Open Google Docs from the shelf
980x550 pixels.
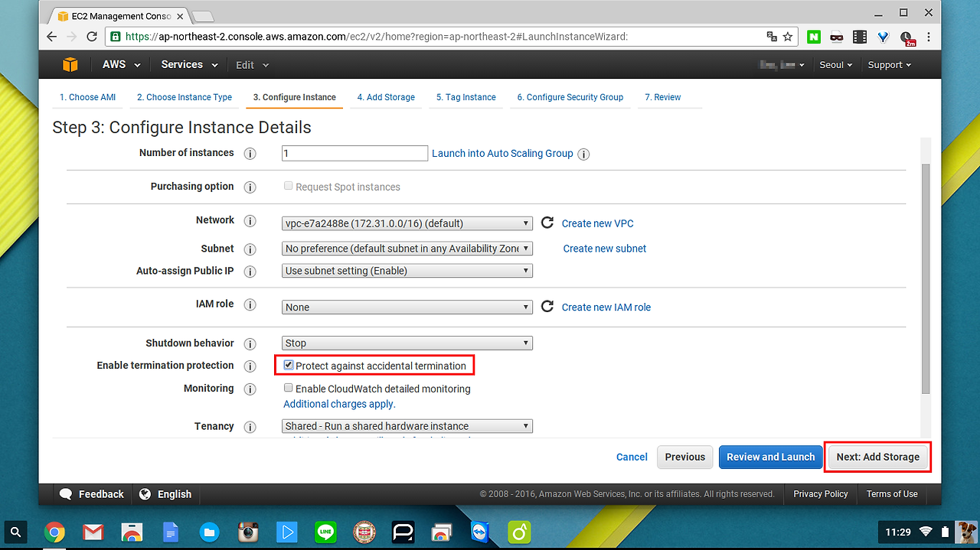[170, 532]
